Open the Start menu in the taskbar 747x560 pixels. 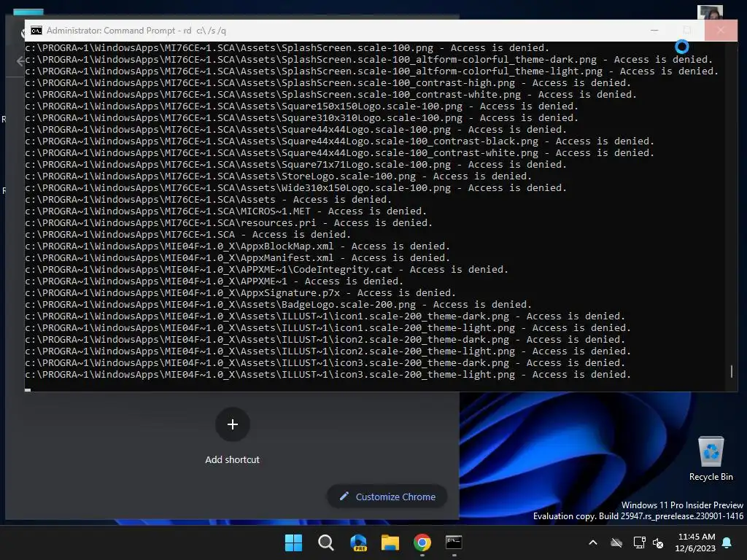point(293,542)
